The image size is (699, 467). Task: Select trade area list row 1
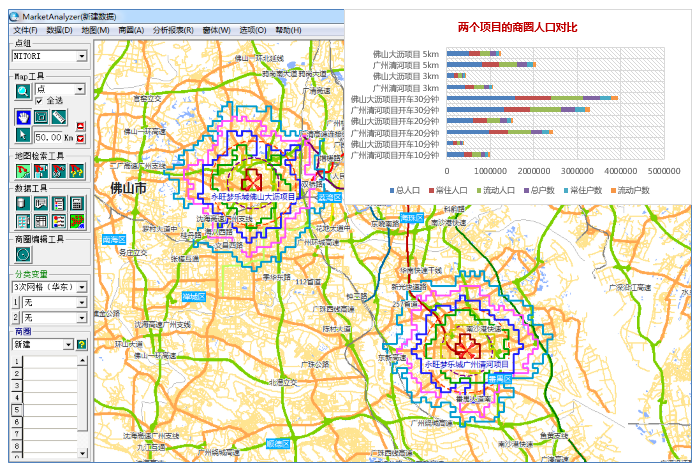click(x=45, y=361)
